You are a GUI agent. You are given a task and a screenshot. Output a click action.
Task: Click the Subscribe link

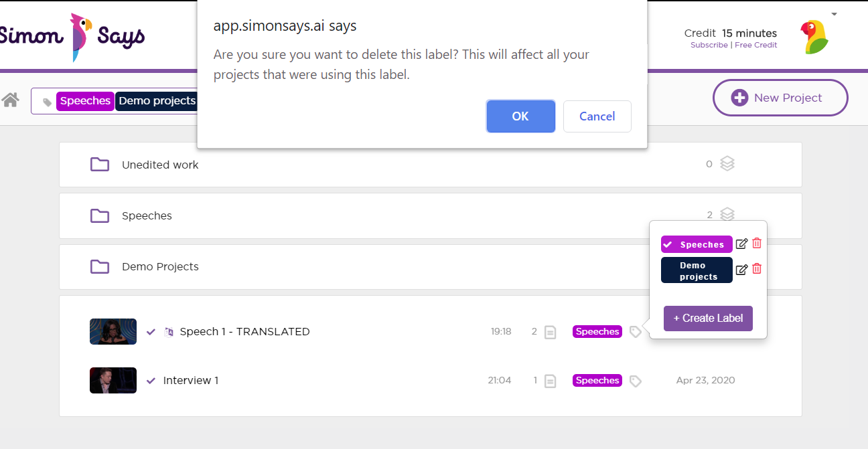[709, 45]
